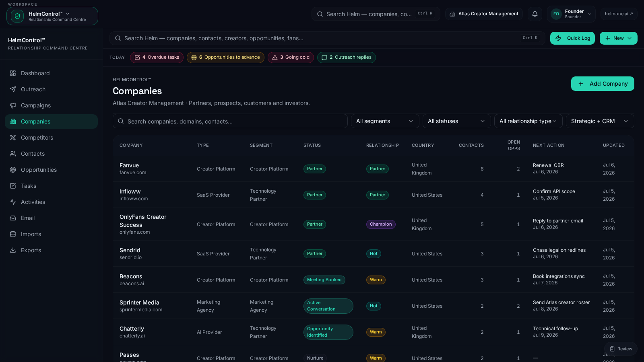The image size is (644, 362).
Task: Sort by the Company column header
Action: pyautogui.click(x=131, y=145)
